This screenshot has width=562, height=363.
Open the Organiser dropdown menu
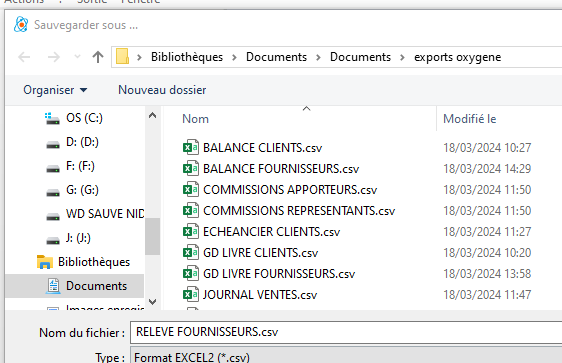(x=55, y=90)
